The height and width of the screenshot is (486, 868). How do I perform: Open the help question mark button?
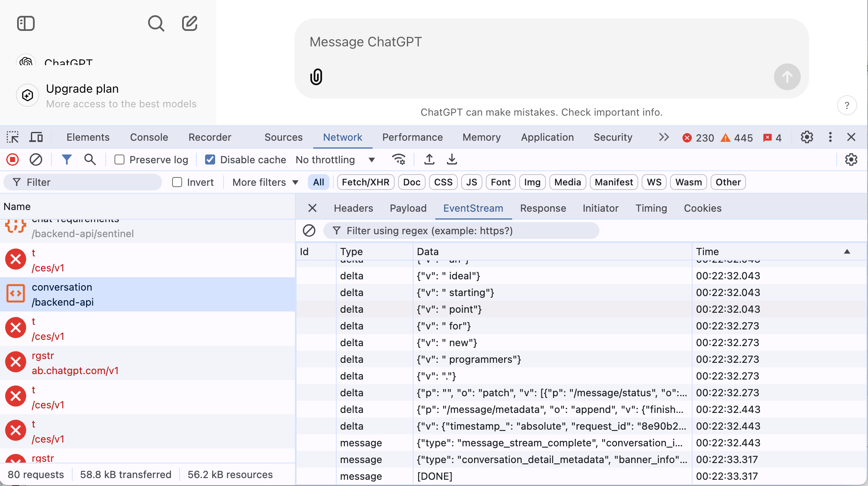[x=847, y=106]
